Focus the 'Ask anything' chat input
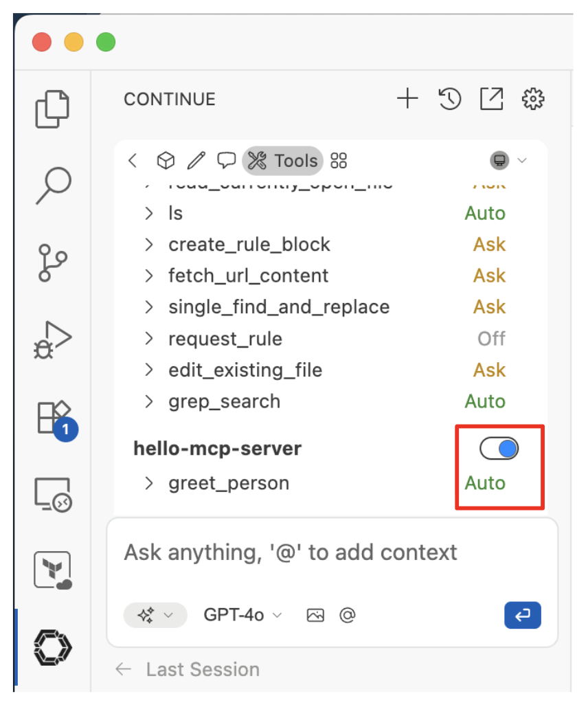This screenshot has height=705, width=588. pos(332,553)
